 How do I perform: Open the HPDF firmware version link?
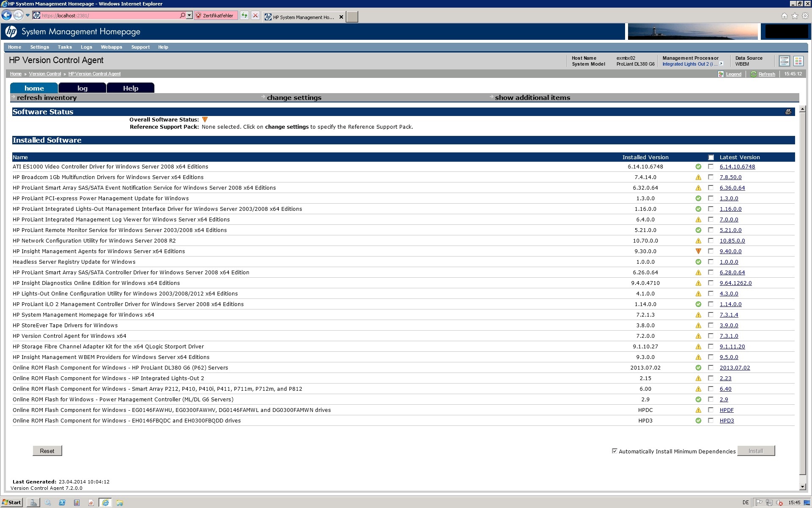coord(727,410)
